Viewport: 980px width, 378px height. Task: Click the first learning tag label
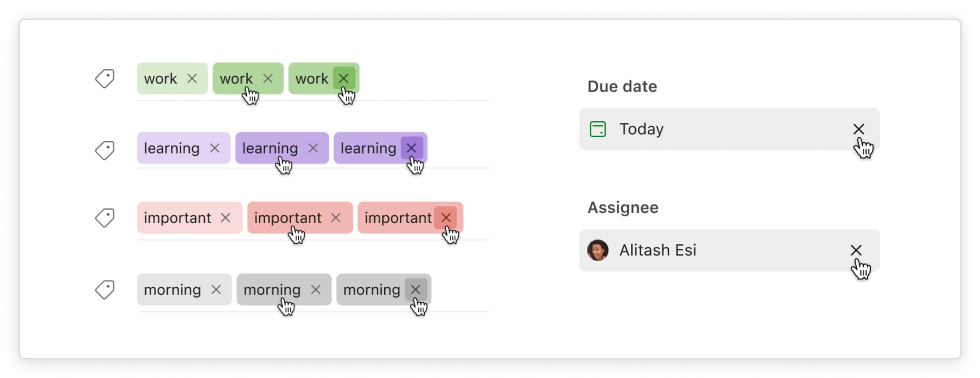pos(172,148)
